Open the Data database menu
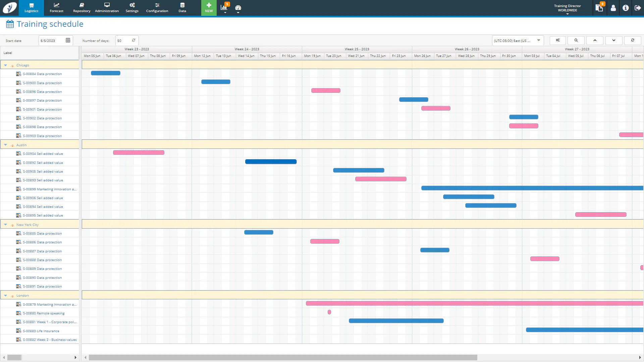Screen dimensions: 644x362 pos(182,8)
